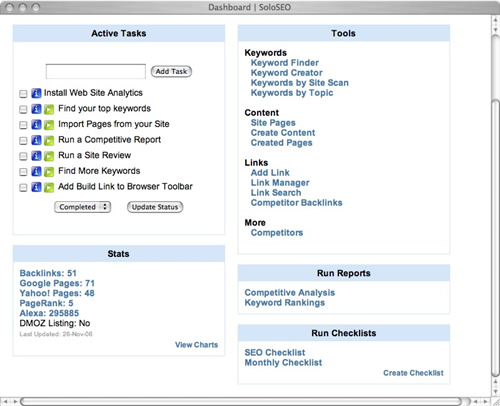View Competitor Backlinks
This screenshot has width=500, height=406.
(296, 203)
